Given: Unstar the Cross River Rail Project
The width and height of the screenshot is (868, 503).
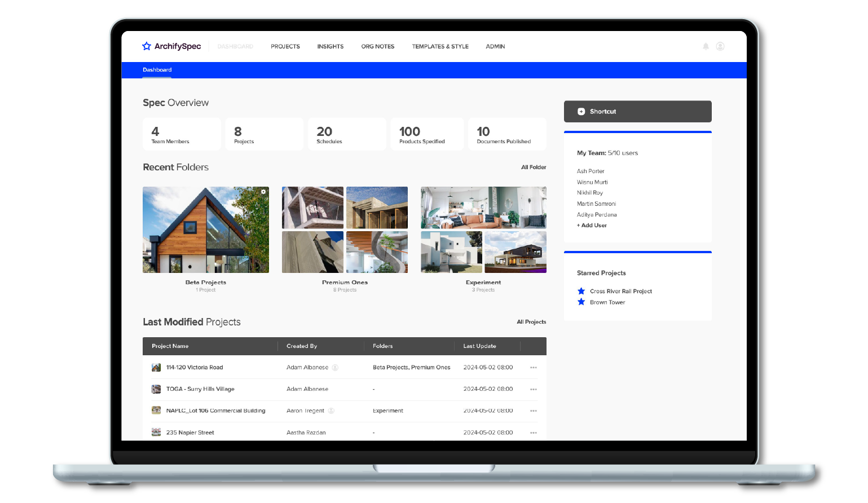Looking at the screenshot, I should coord(581,291).
